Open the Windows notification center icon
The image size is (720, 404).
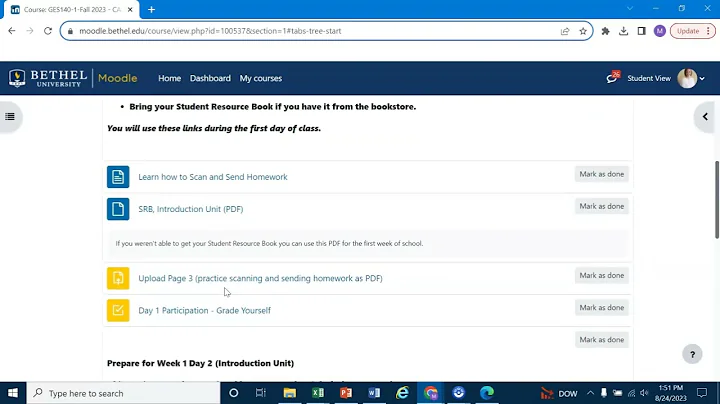click(702, 393)
